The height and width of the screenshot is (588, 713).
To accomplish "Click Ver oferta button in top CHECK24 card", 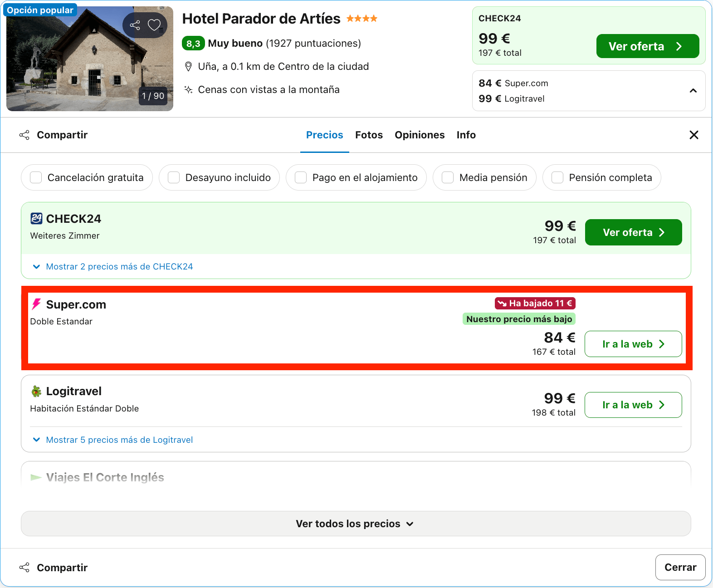I will (648, 46).
